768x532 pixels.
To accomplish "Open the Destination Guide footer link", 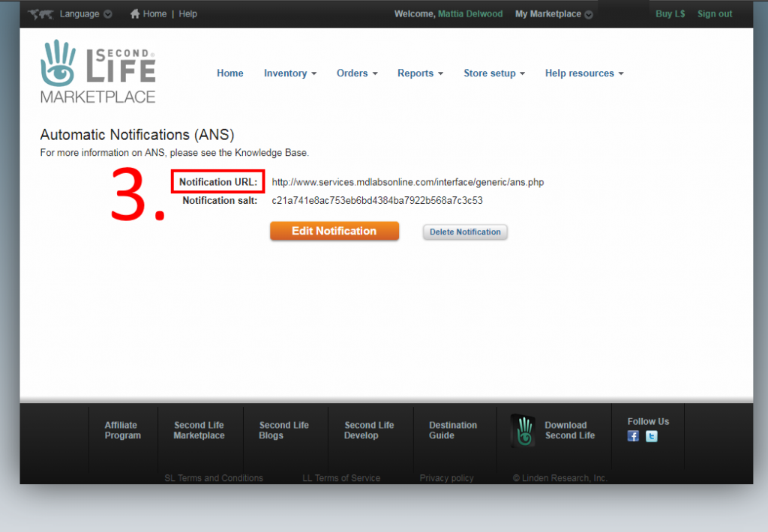I will [x=452, y=430].
